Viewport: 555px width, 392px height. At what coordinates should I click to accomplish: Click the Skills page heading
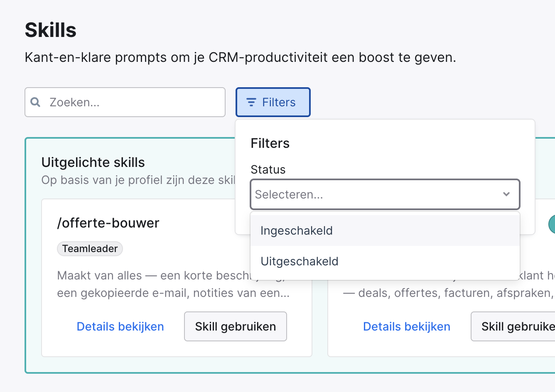(51, 30)
